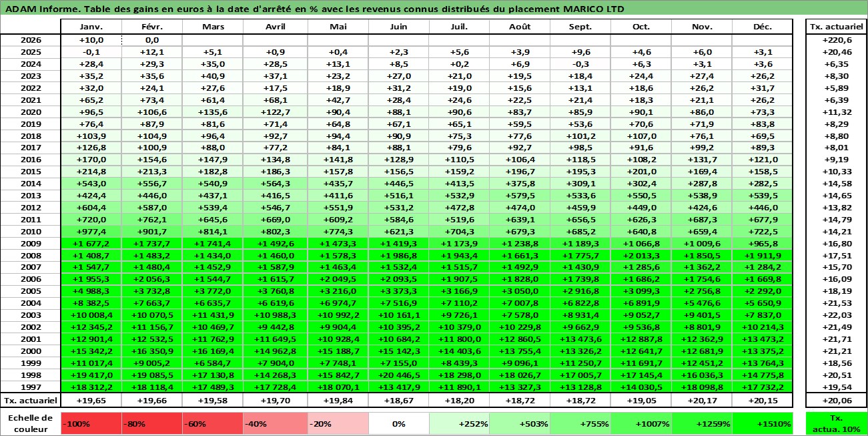Select the 'Déc.' column header
Screen dimensions: 868x436
coord(763,27)
